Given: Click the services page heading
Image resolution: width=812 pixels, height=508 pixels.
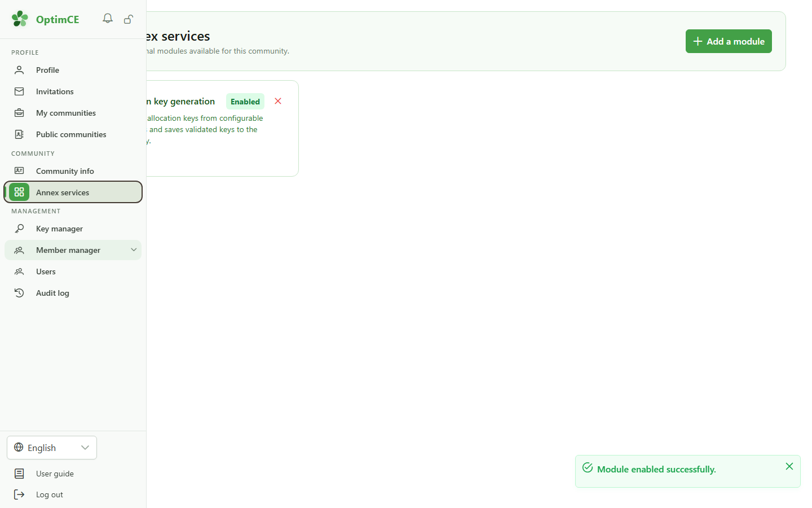Looking at the screenshot, I should pyautogui.click(x=178, y=36).
